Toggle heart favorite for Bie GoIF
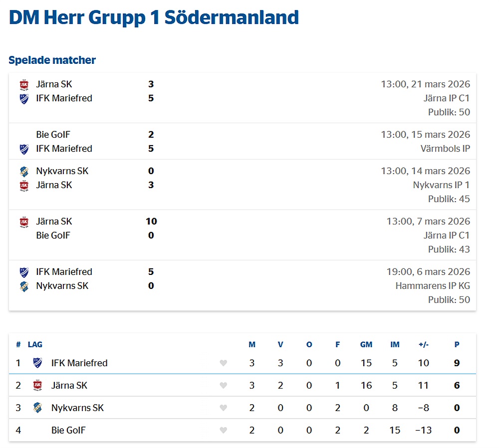Image resolution: width=499 pixels, height=448 pixels. (x=224, y=430)
